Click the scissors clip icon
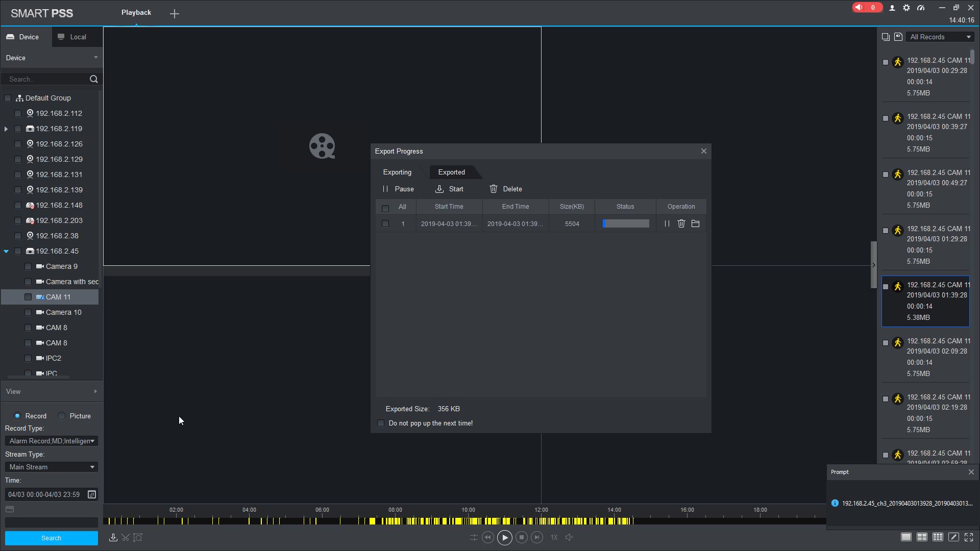 (126, 537)
